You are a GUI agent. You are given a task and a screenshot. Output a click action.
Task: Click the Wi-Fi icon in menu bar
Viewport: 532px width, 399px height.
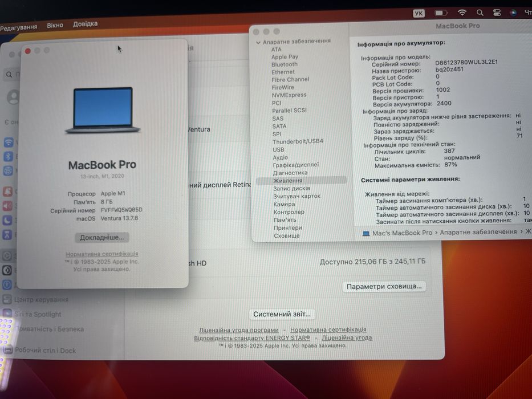click(462, 13)
